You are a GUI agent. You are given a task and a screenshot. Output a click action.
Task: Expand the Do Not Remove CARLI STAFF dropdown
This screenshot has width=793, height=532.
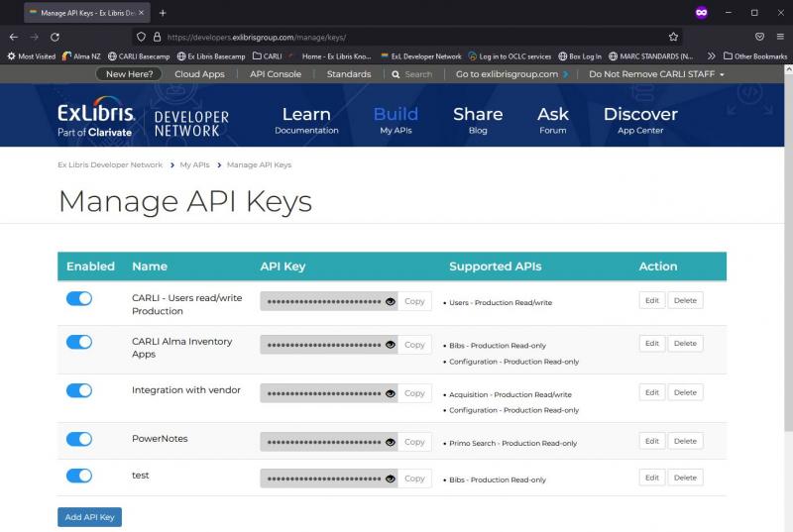656,74
